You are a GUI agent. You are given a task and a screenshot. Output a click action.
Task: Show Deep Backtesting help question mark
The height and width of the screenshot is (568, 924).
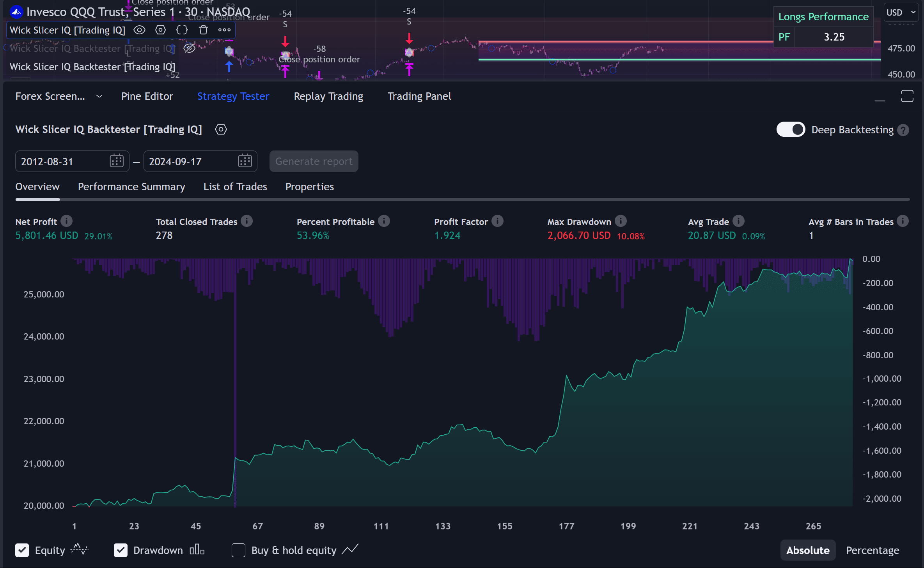903,130
